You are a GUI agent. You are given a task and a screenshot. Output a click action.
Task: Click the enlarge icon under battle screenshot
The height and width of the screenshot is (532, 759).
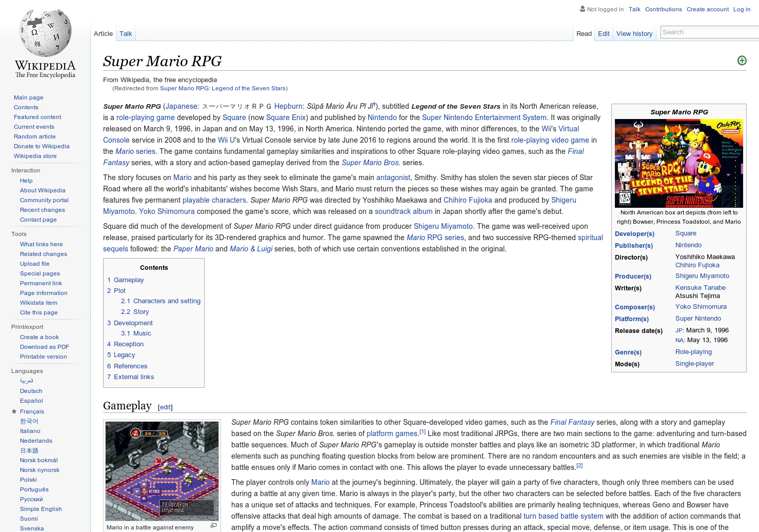[x=214, y=525]
